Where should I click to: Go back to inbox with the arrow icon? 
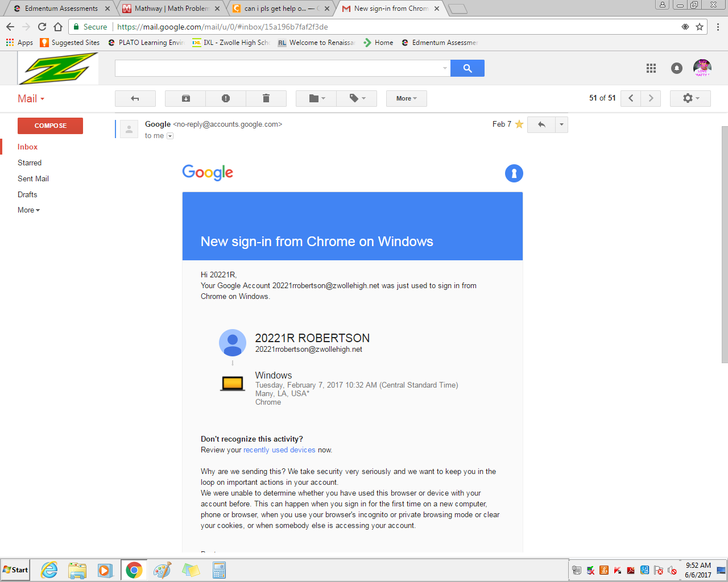[135, 98]
